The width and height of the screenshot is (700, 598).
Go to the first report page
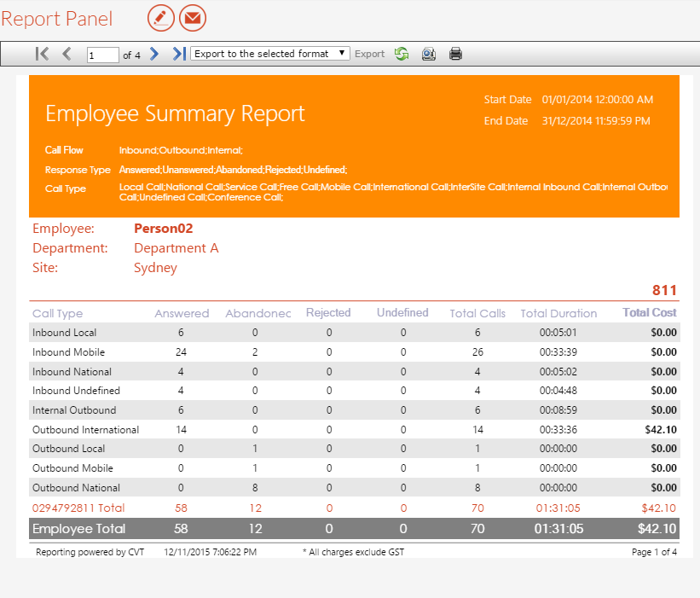pyautogui.click(x=42, y=54)
